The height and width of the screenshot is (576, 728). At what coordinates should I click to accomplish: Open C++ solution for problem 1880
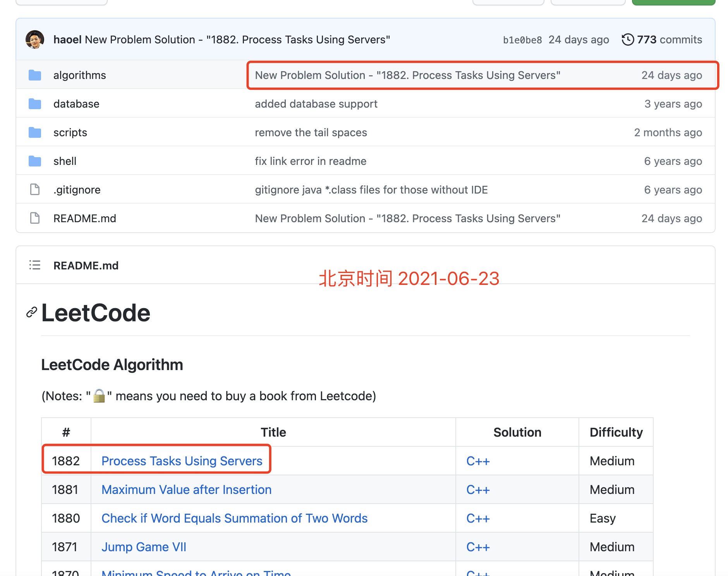[x=478, y=518]
